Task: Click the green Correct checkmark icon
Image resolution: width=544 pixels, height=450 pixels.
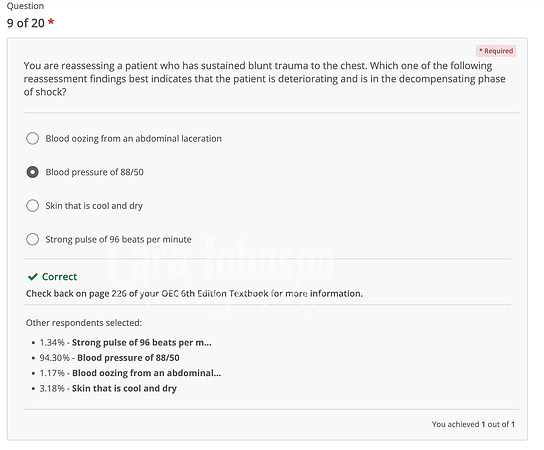Action: 33,277
